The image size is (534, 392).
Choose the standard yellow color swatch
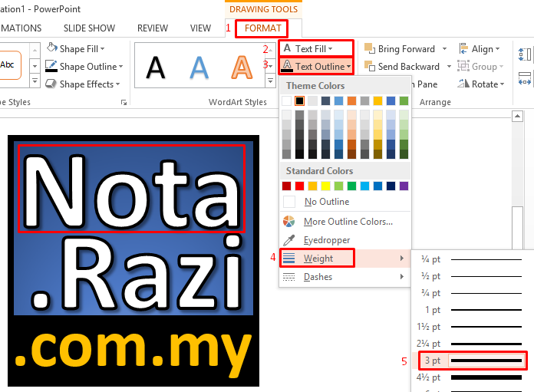click(x=325, y=186)
